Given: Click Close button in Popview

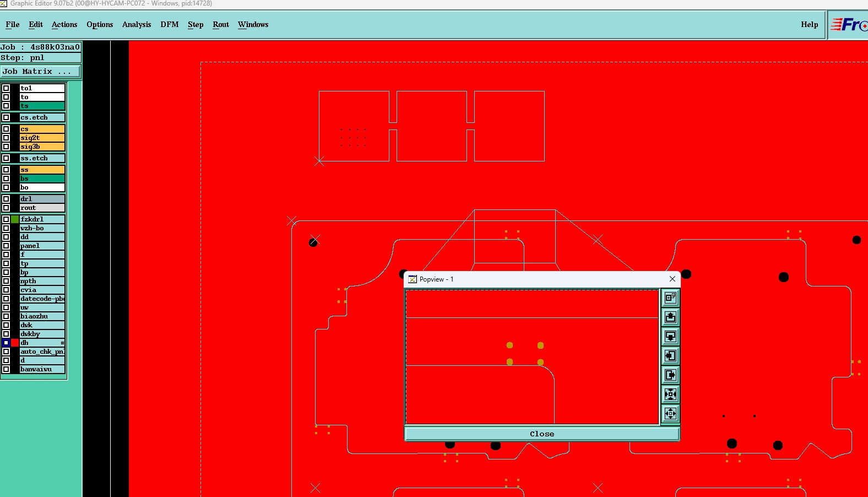Looking at the screenshot, I should (x=542, y=434).
